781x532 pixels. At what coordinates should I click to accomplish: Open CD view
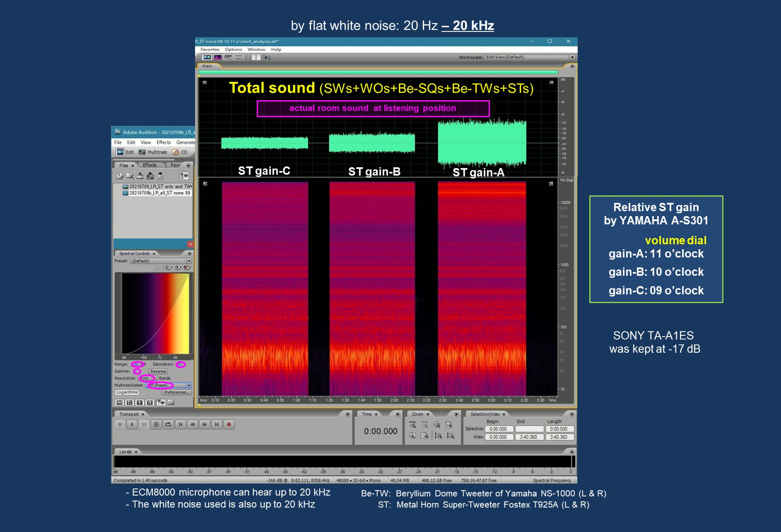pos(180,152)
